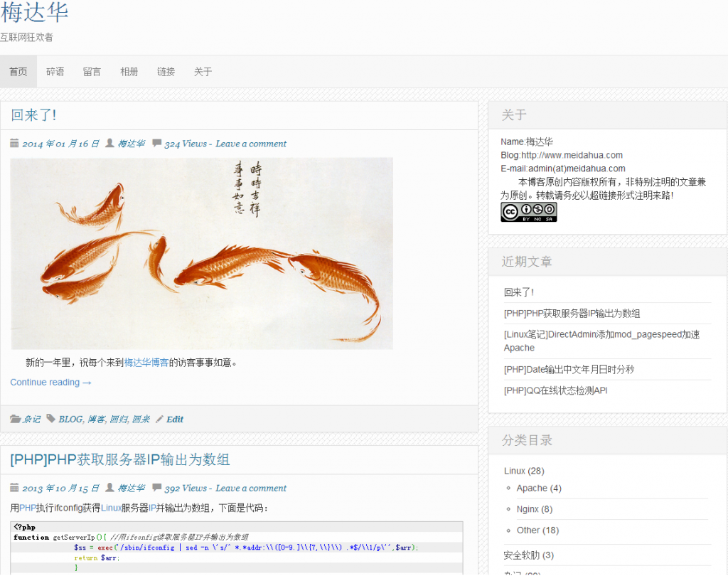Click the 关于 sidebar widget heading
Screen dimensions: 728x576
coord(513,114)
